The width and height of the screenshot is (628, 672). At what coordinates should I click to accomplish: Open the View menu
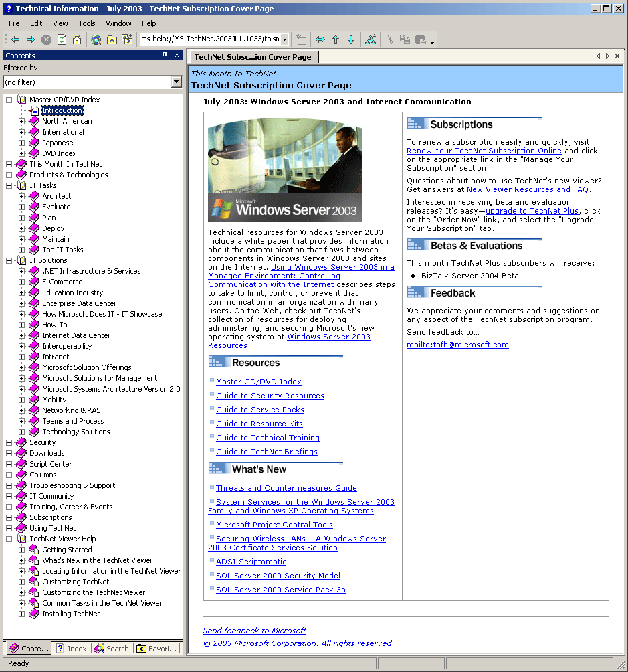(60, 23)
